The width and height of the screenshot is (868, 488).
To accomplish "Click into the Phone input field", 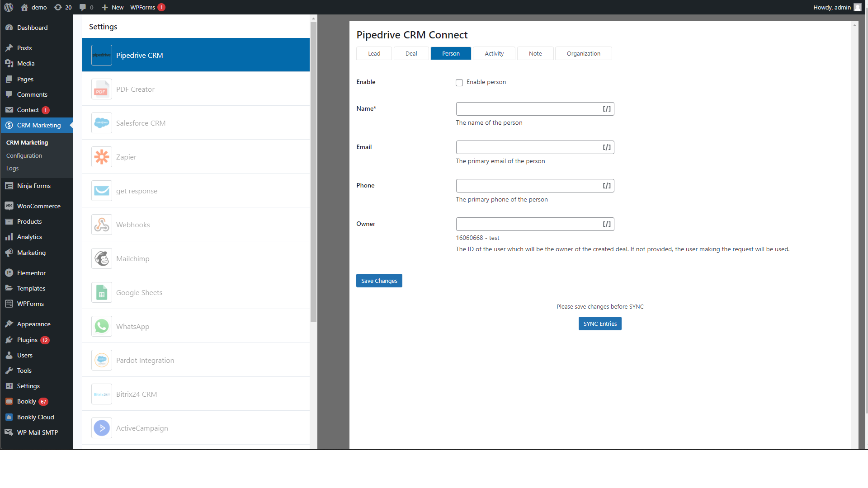I will (527, 186).
